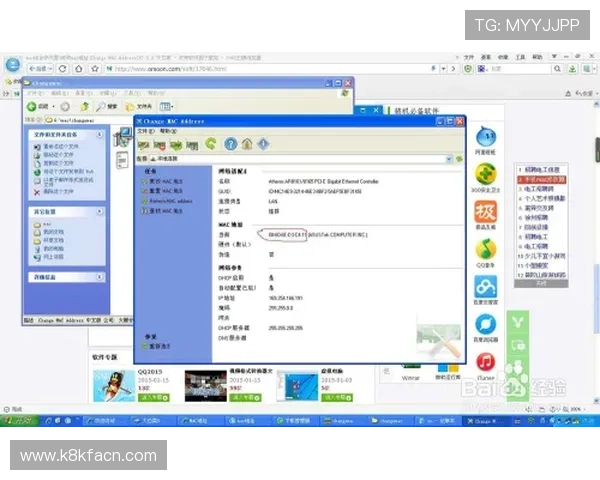Image resolution: width=600 pixels, height=480 pixels.
Task: Open the 帮助 menu in Change MAC Address
Action: tap(168, 131)
